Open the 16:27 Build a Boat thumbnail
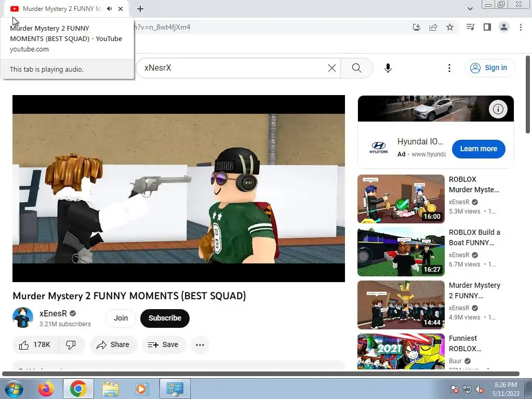Viewport: 532px width, 399px height. pyautogui.click(x=401, y=252)
